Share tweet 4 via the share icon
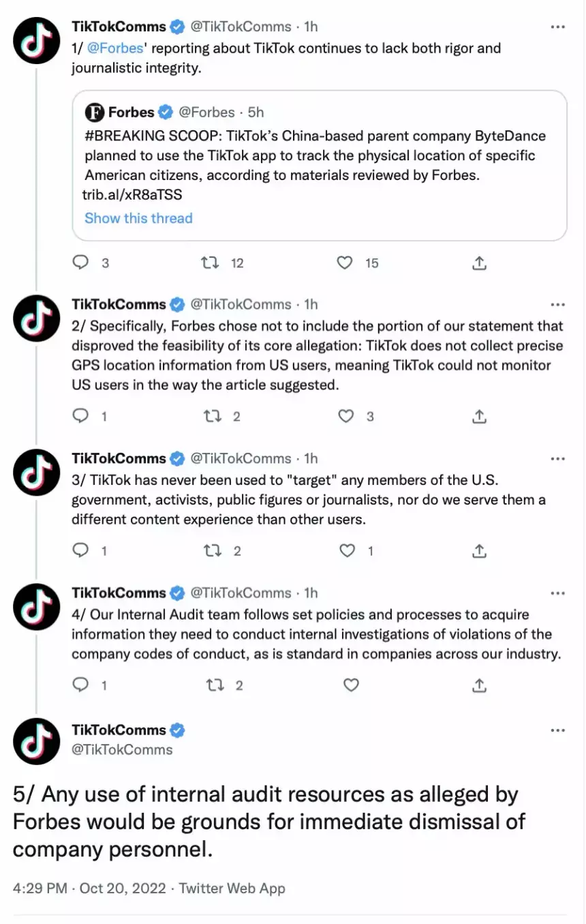The image size is (586, 924). 478,685
